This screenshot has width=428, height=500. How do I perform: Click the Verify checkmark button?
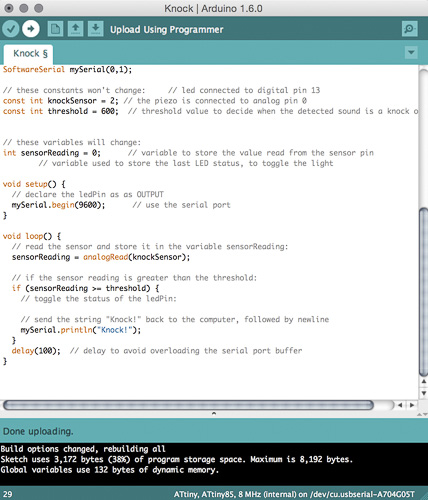coord(11,29)
